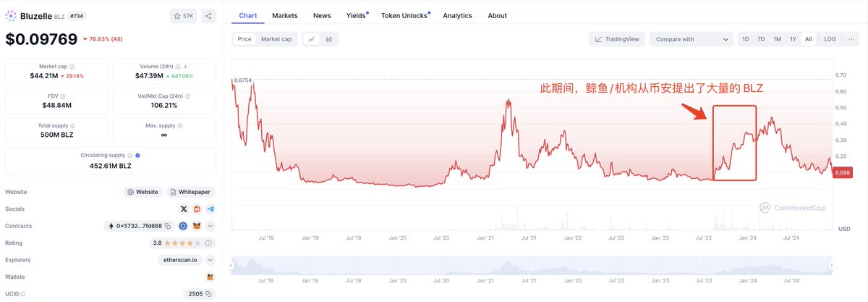Open MetaMask icon in Wallets row
Viewport: 868px width, 302px height.
pos(210,277)
